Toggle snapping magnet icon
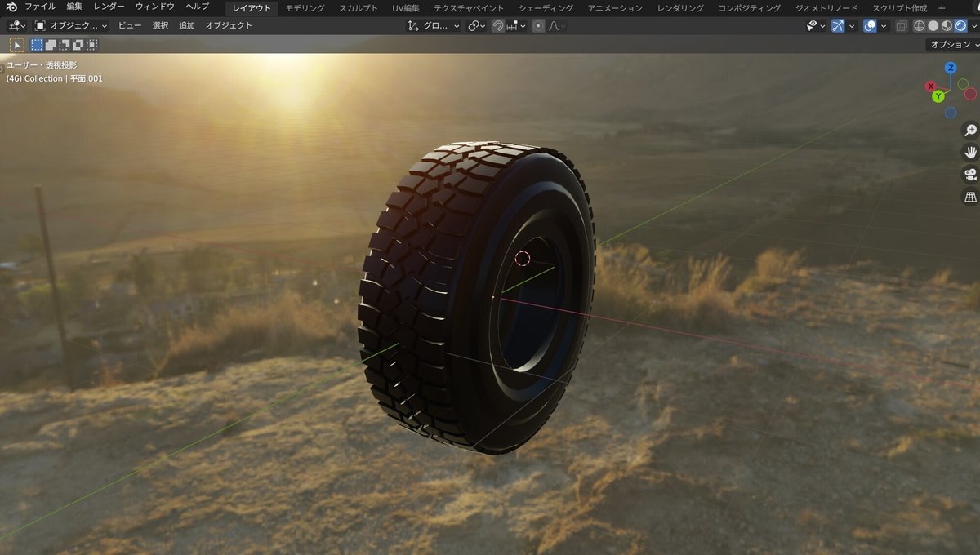 [498, 25]
